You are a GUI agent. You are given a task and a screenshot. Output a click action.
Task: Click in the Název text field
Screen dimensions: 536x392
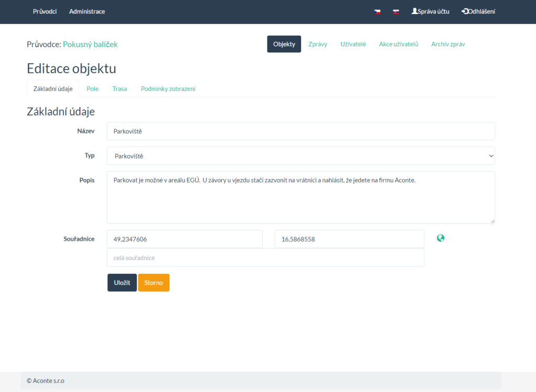(x=300, y=131)
